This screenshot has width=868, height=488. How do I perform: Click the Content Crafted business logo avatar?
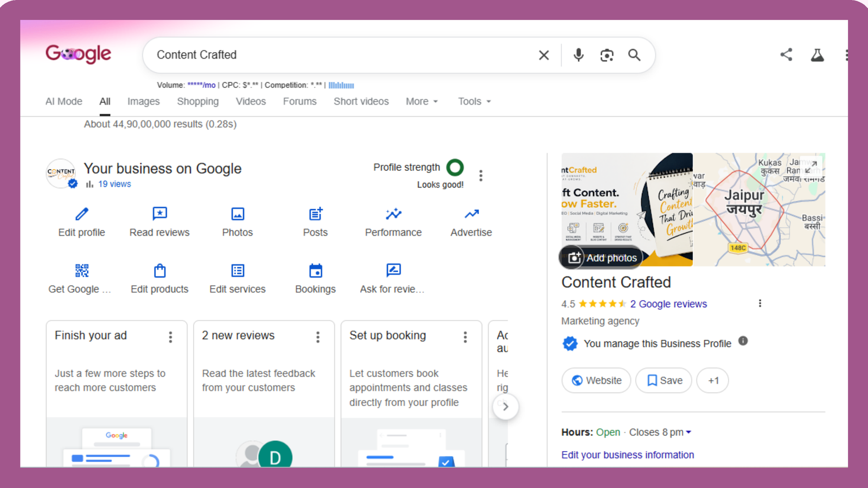pos(61,174)
